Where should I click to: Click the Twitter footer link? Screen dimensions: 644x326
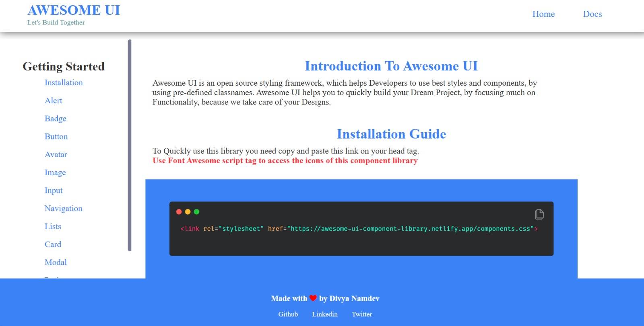tap(362, 314)
